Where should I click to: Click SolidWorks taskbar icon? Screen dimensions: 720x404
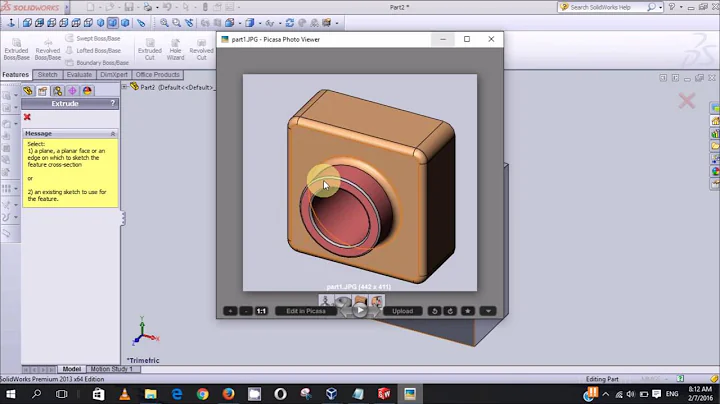click(384, 394)
